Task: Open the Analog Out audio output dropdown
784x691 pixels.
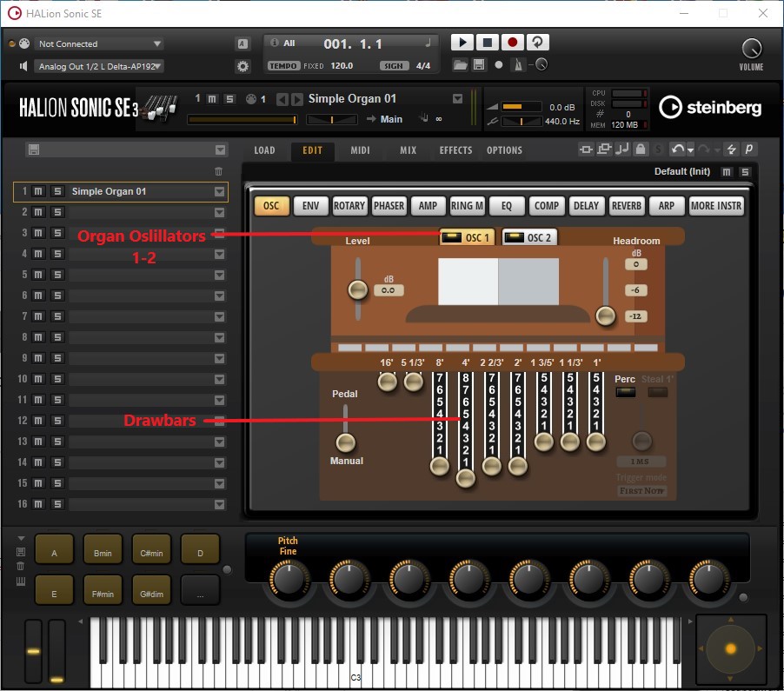Action: (x=99, y=66)
